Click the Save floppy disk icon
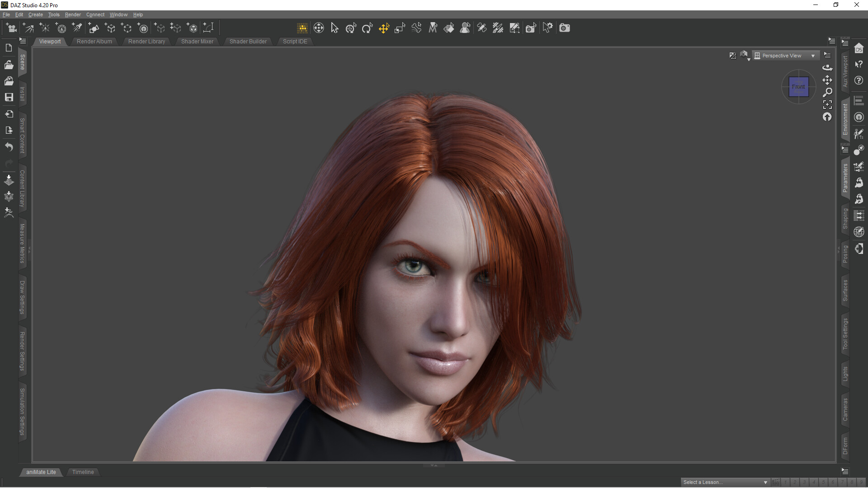The image size is (868, 488). [9, 97]
